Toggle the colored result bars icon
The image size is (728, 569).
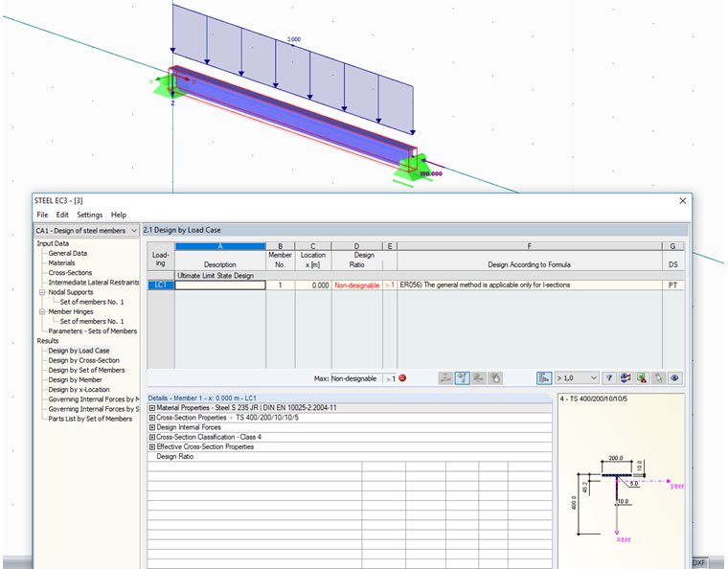(x=544, y=378)
